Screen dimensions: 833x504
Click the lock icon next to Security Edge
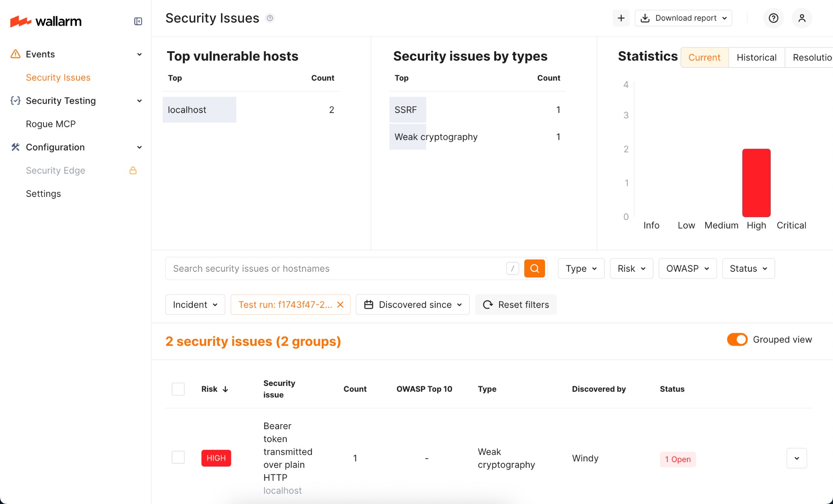[133, 170]
